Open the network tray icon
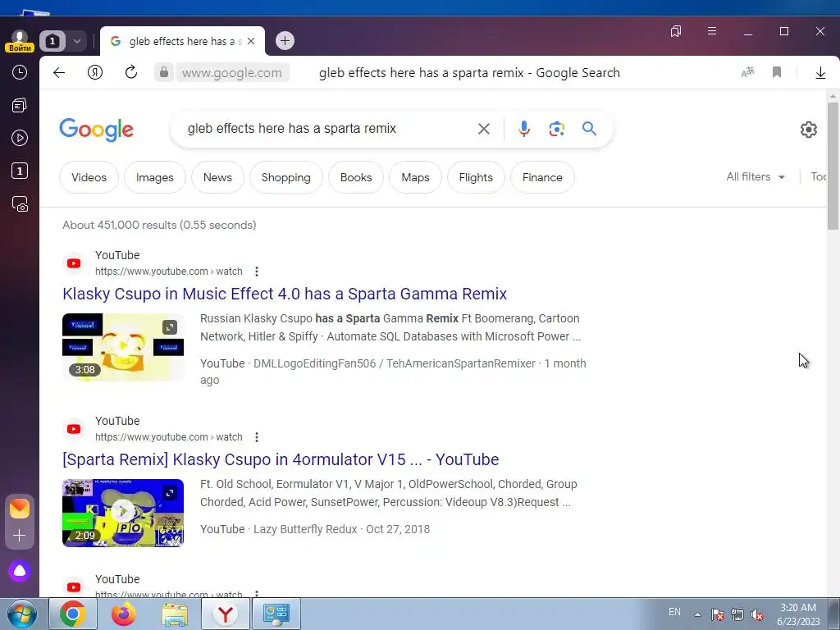The image size is (840, 630). click(737, 614)
